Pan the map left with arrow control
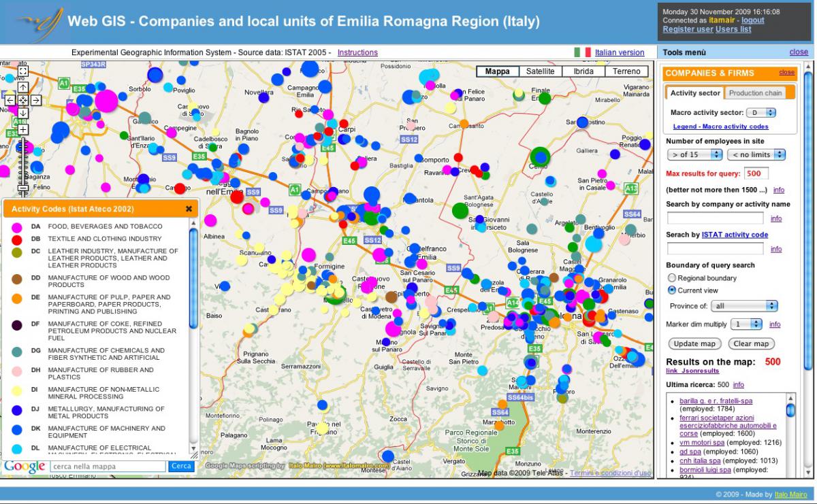 tap(10, 100)
